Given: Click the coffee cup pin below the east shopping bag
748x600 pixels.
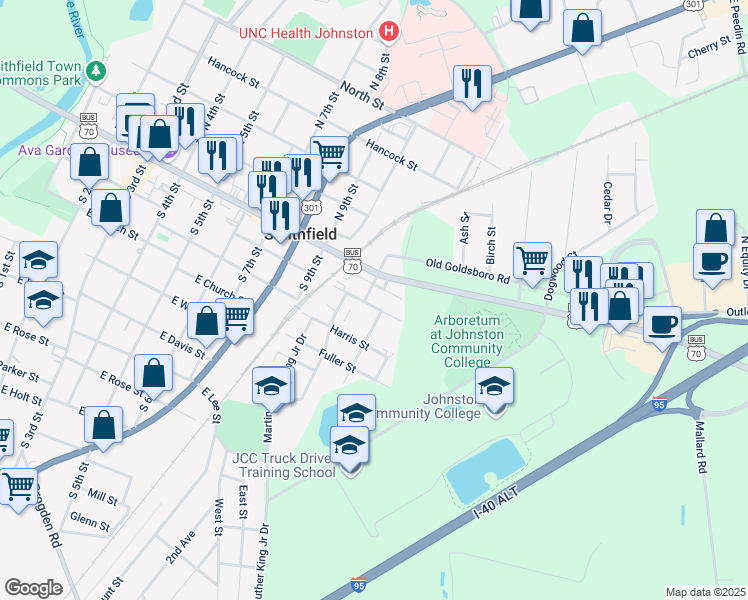Looking at the screenshot, I should [x=712, y=263].
